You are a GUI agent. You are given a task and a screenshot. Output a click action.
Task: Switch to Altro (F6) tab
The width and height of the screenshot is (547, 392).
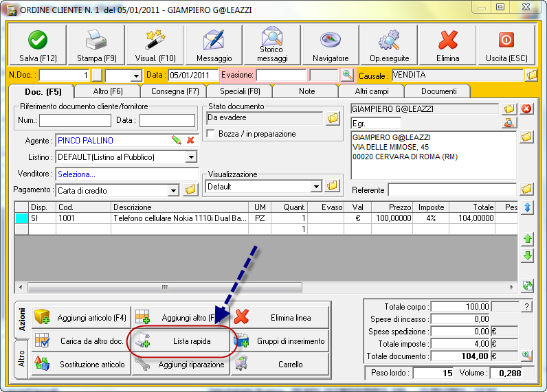[108, 91]
